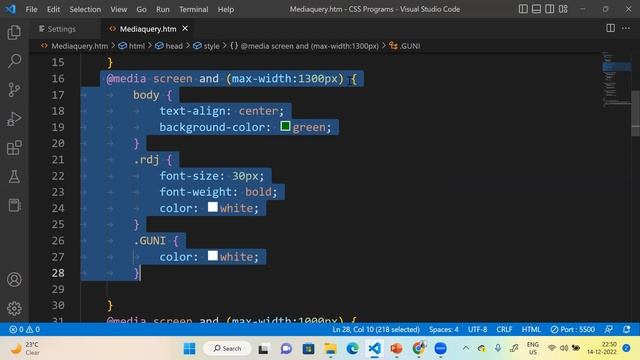Open the File menu
Image resolution: width=640 pixels, height=360 pixels.
[31, 9]
